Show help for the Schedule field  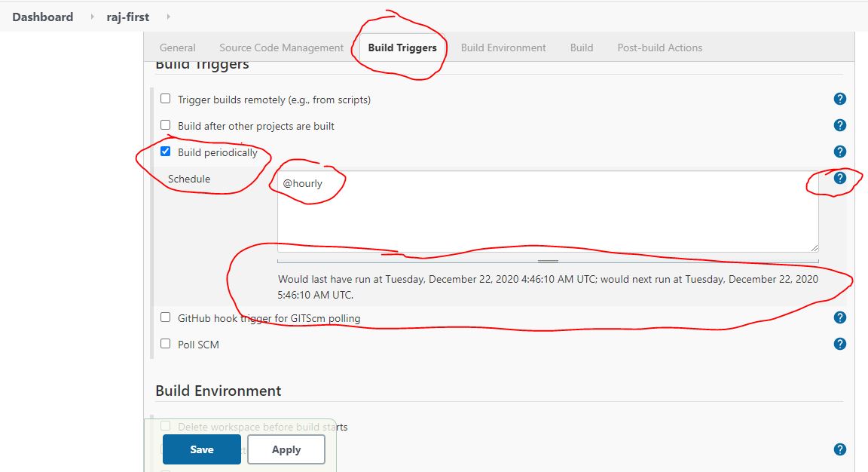840,179
